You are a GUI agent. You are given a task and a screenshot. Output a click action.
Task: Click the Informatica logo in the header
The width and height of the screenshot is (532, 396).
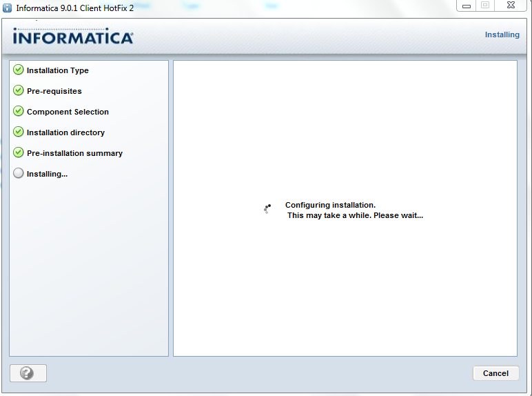pos(73,37)
